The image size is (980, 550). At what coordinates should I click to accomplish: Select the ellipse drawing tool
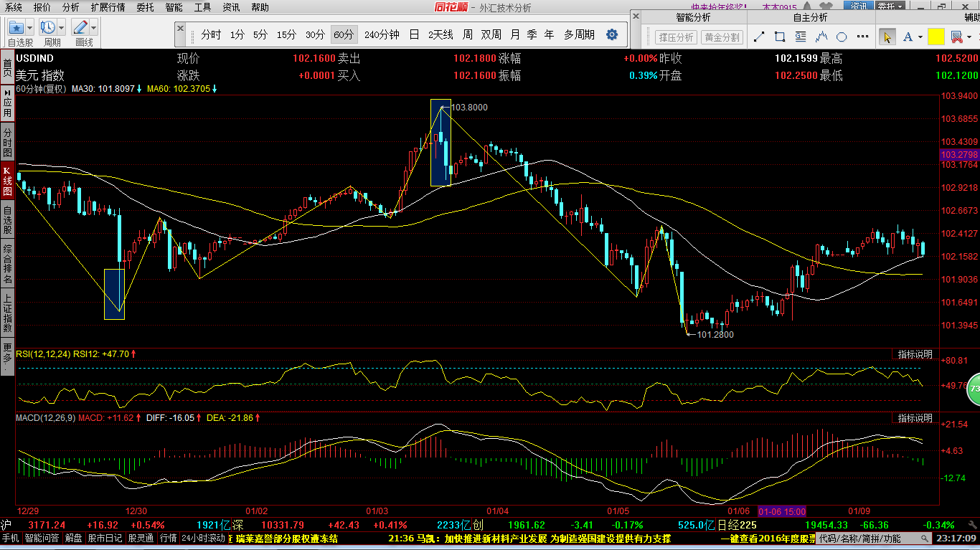tap(842, 37)
